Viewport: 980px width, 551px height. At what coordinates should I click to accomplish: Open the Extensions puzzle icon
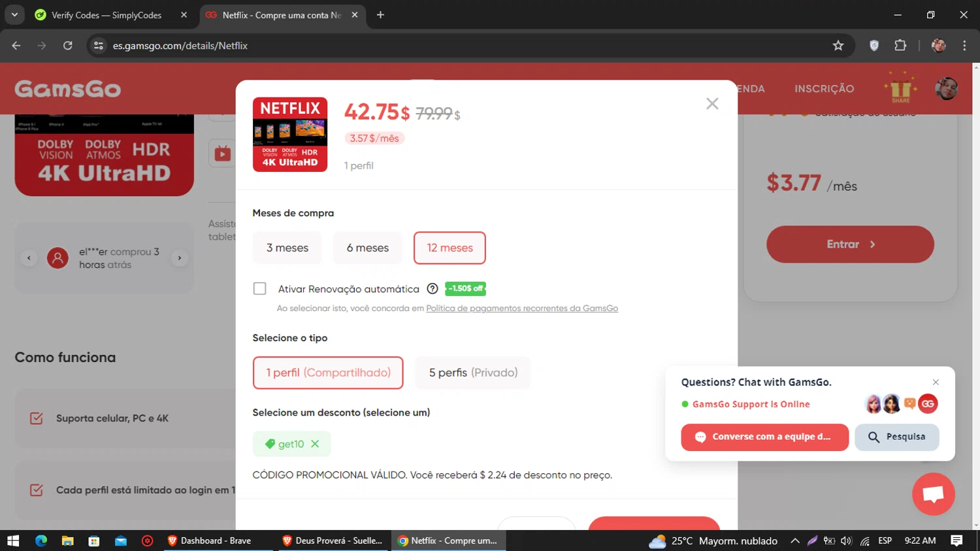click(x=900, y=46)
